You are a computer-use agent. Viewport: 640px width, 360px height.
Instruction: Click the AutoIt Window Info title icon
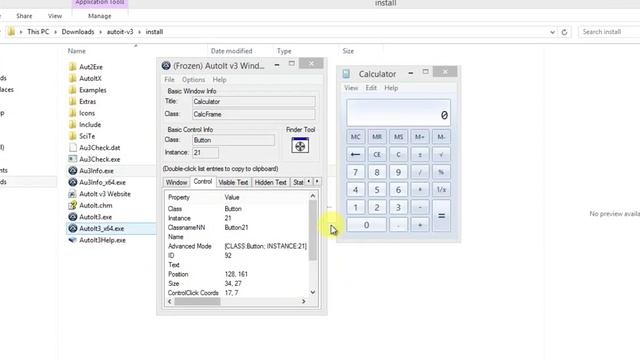coord(166,65)
